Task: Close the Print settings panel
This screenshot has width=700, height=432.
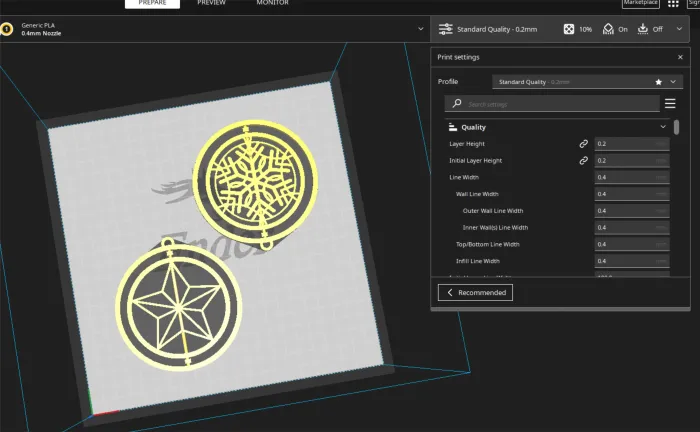Action: coord(680,57)
